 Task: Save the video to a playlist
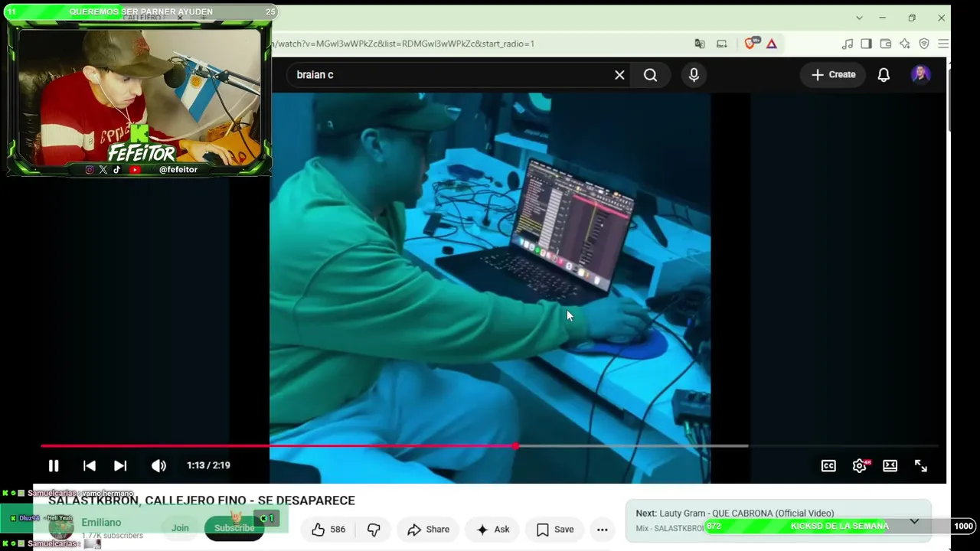click(555, 530)
